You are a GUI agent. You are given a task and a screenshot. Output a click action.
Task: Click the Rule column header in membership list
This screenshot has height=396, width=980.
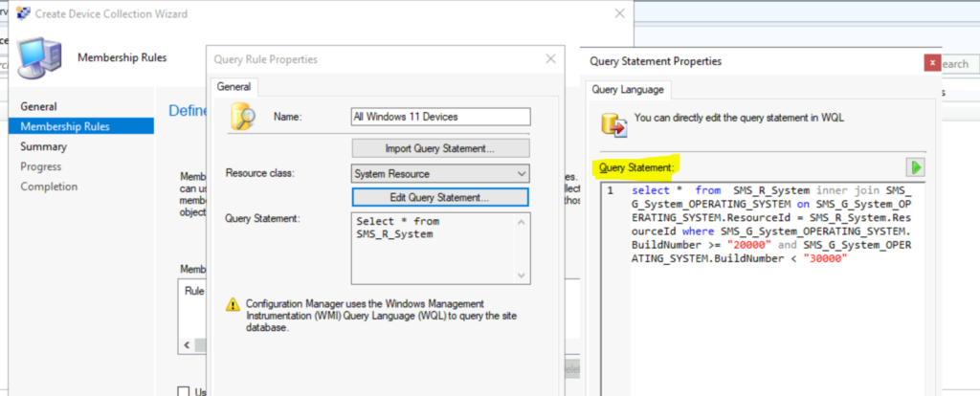[193, 291]
